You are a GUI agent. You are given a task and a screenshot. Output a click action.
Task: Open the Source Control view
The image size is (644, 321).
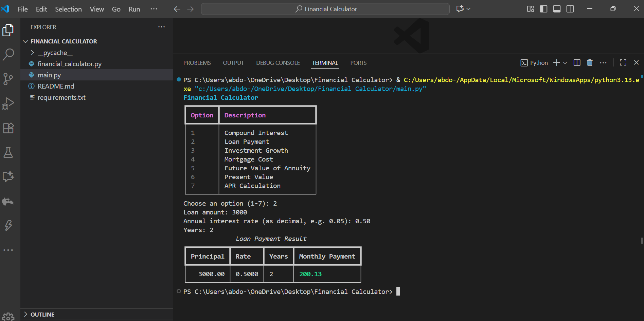click(8, 79)
